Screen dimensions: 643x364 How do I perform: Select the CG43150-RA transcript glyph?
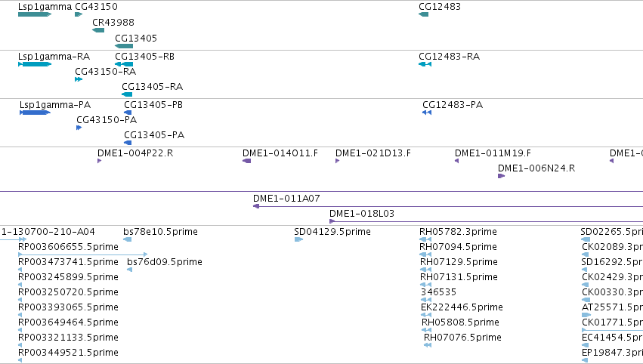[x=78, y=79]
